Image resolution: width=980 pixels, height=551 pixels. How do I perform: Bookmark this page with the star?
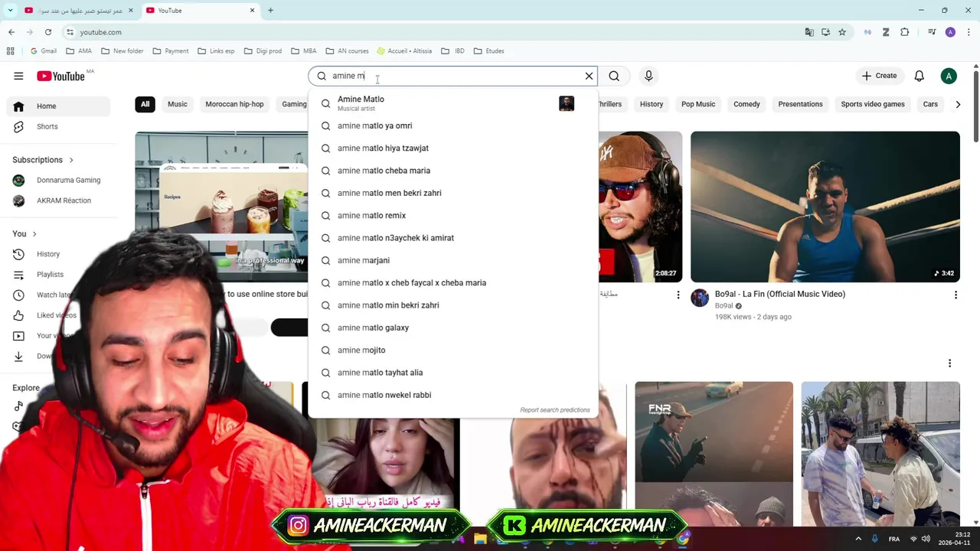[842, 32]
